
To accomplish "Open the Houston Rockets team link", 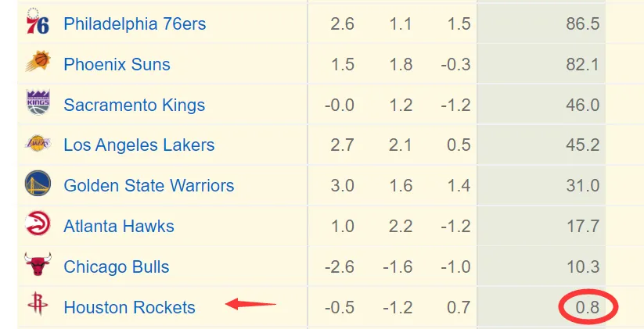I will pos(129,307).
